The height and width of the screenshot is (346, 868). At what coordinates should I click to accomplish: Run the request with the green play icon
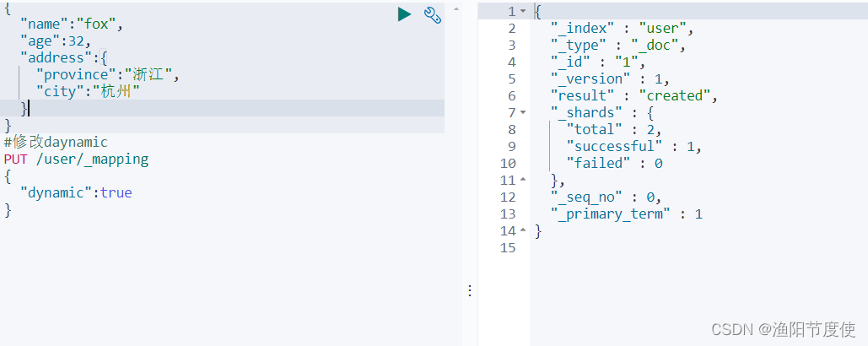[405, 14]
